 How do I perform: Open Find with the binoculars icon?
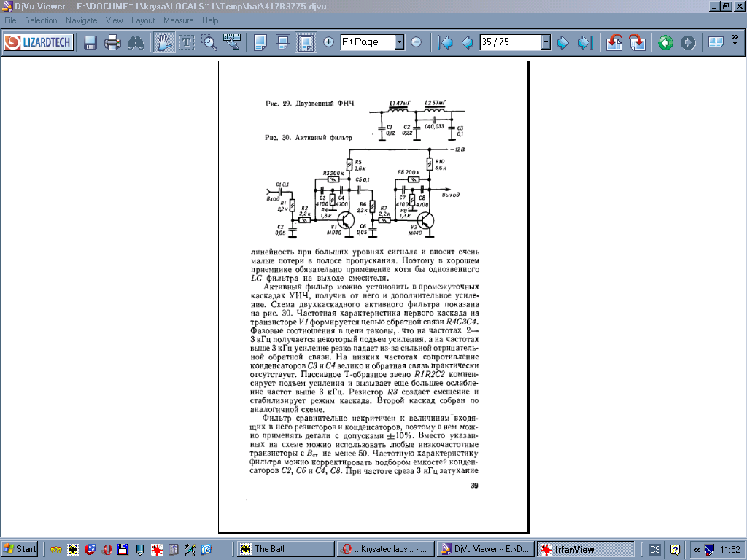coord(136,42)
